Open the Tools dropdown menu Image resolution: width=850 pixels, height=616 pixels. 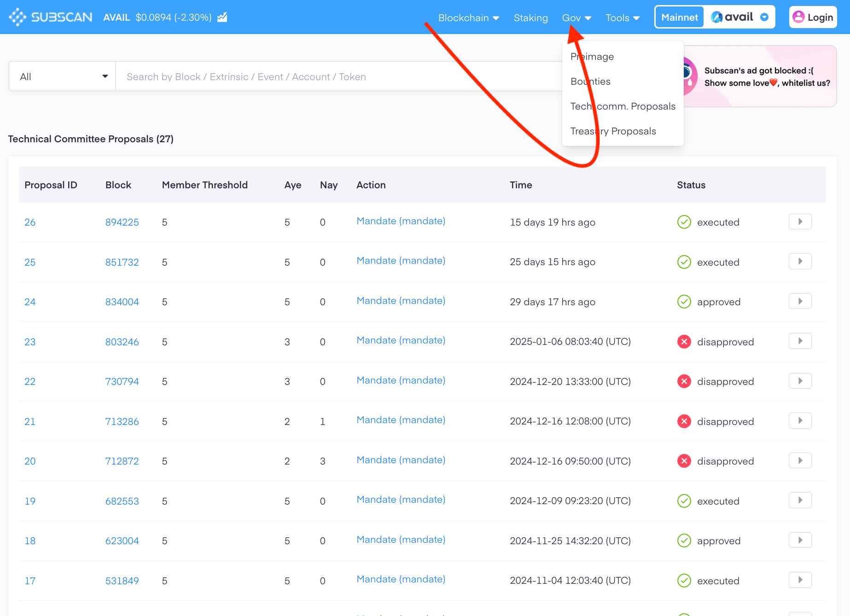tap(622, 17)
